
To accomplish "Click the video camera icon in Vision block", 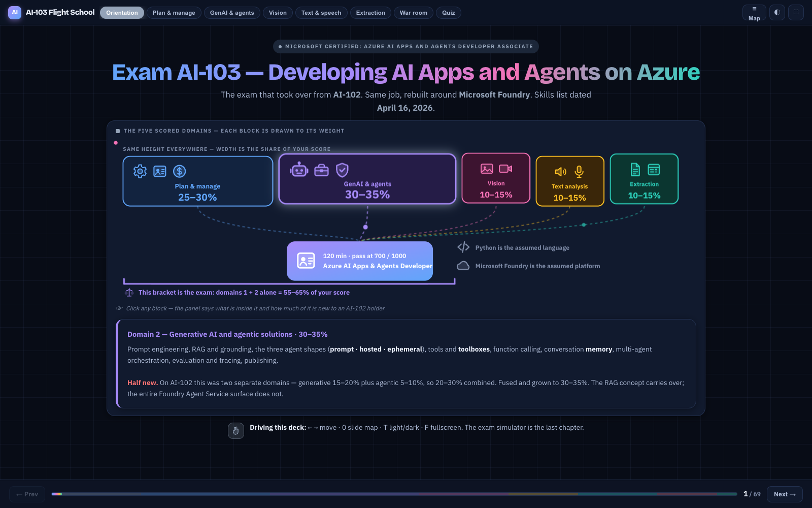I will coord(505,169).
